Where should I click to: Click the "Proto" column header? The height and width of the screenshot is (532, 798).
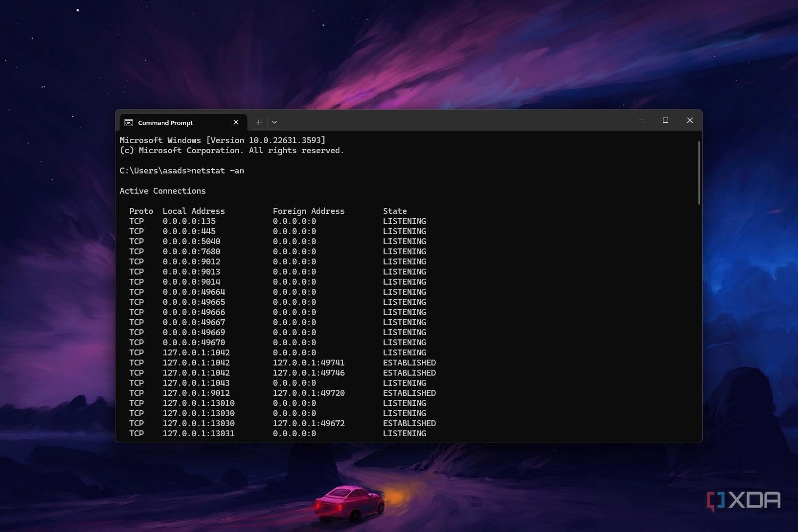(141, 211)
